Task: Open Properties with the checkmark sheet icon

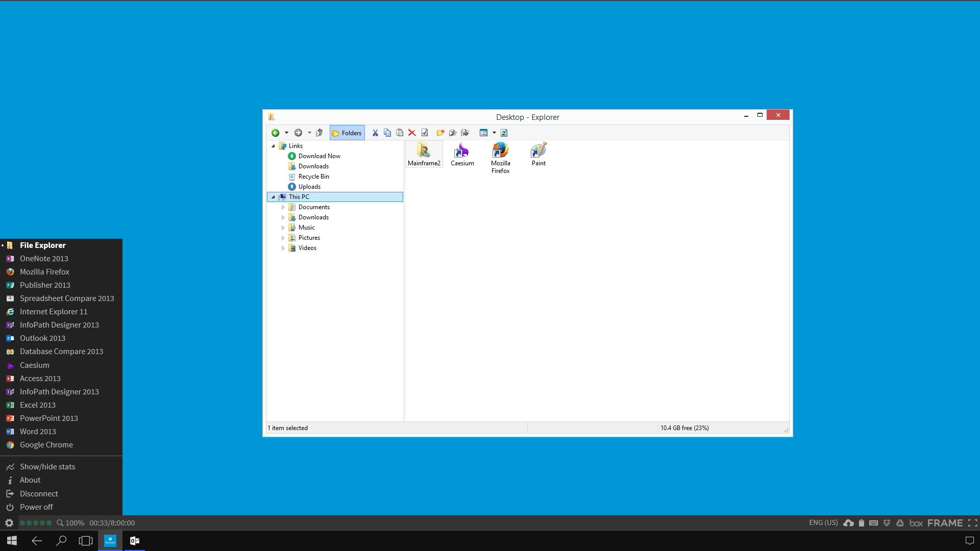Action: [424, 133]
